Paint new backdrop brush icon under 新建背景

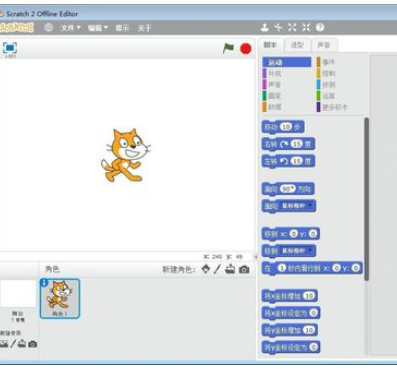coord(13,344)
